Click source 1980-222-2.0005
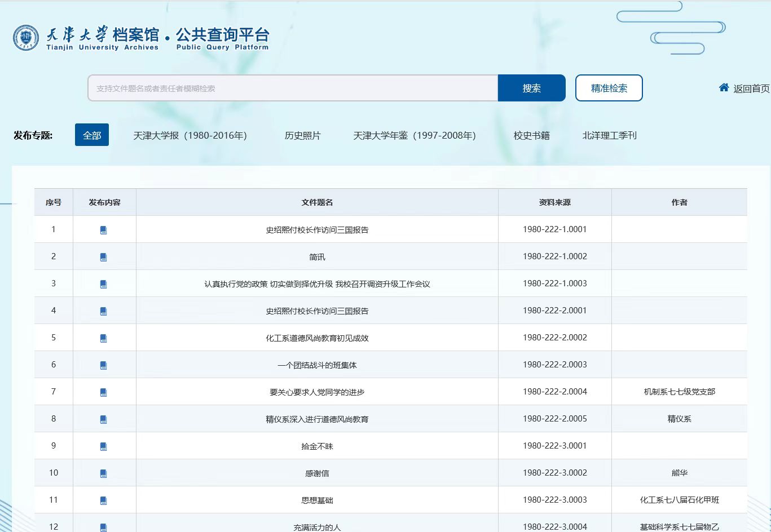This screenshot has width=771, height=532. coord(555,419)
